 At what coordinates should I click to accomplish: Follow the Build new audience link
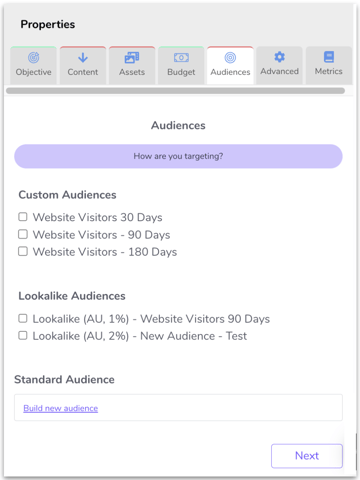(x=61, y=408)
